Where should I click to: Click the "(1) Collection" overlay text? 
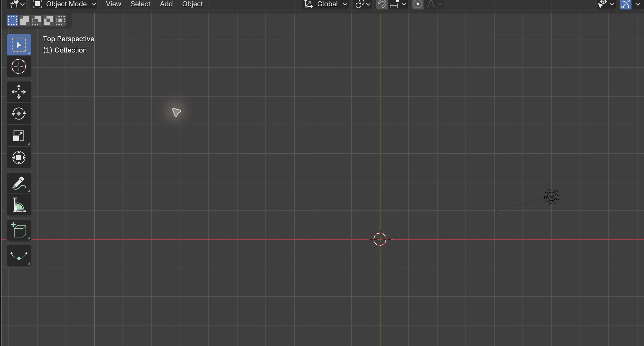65,50
